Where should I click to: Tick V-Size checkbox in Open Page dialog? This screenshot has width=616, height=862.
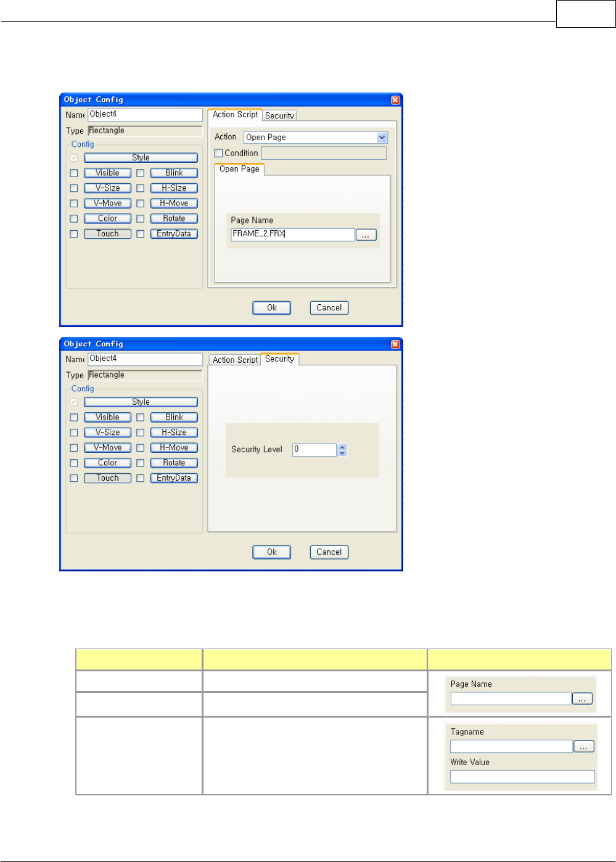point(74,188)
